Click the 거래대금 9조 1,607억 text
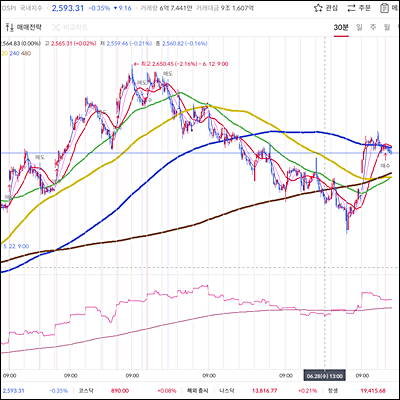This screenshot has height=400, width=400. click(225, 8)
